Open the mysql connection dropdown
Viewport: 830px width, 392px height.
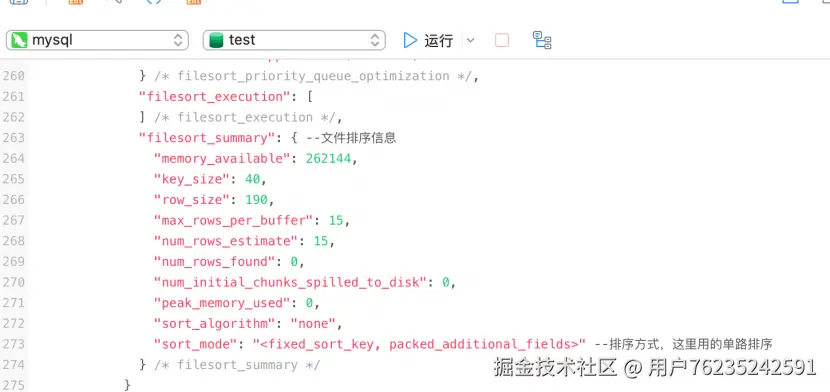coord(97,40)
